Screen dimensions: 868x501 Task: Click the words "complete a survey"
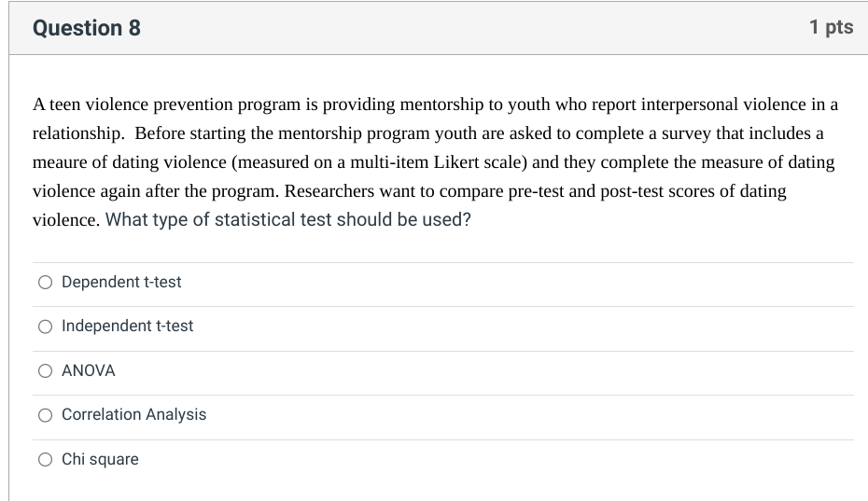click(x=640, y=133)
